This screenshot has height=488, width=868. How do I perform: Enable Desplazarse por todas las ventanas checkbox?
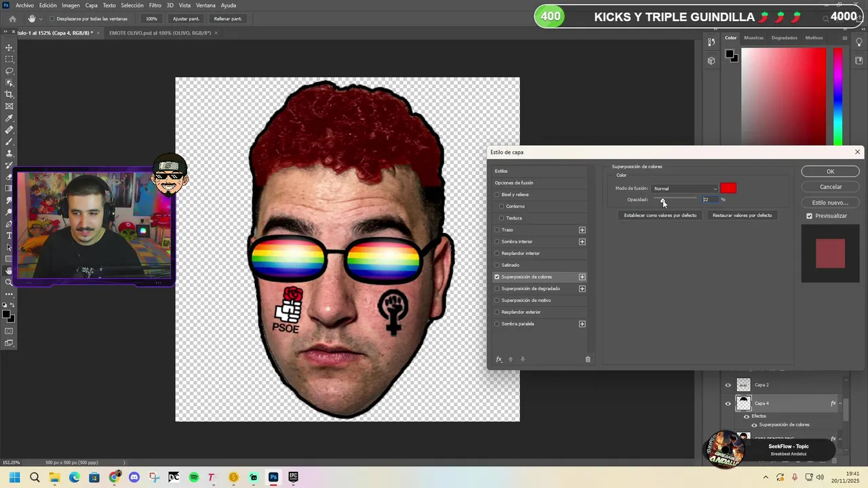coord(52,18)
